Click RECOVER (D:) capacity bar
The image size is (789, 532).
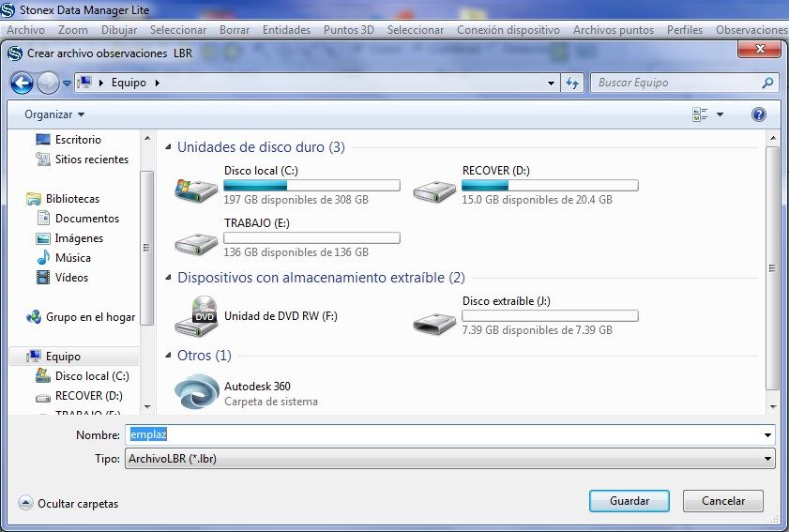550,185
